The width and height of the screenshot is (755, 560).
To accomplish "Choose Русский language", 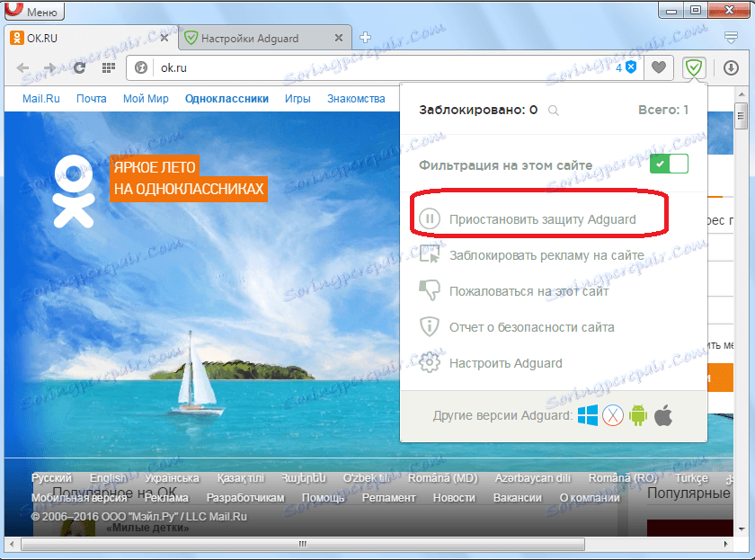I will [x=51, y=478].
